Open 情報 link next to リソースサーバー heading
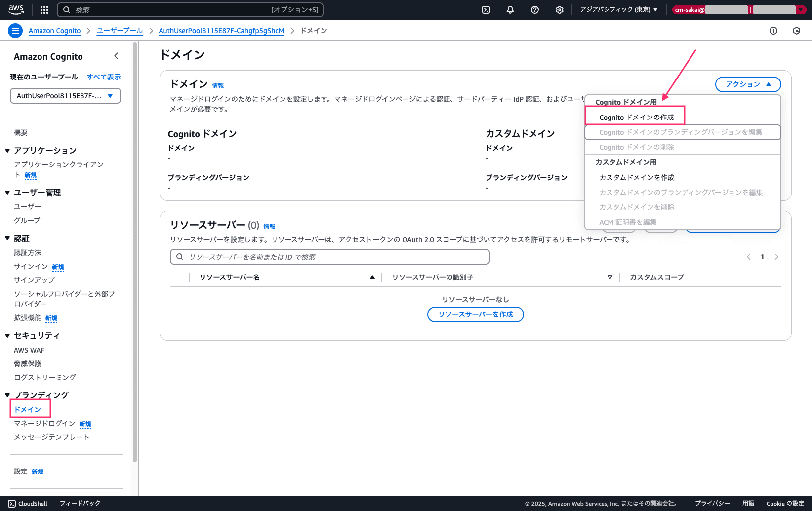 269,227
